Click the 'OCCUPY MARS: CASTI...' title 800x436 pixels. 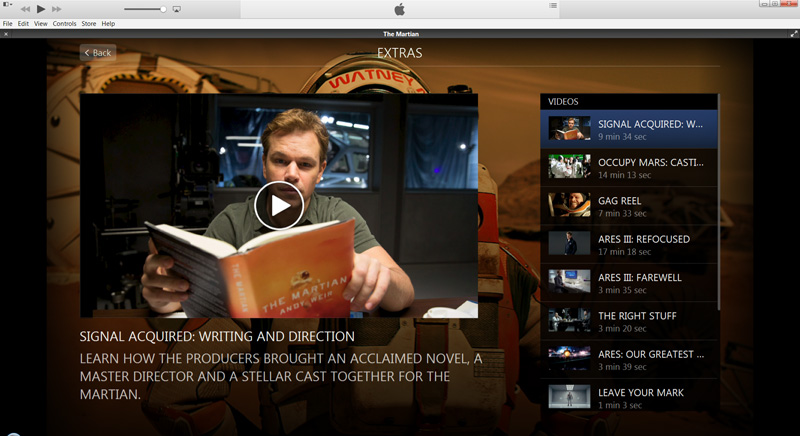pos(651,162)
